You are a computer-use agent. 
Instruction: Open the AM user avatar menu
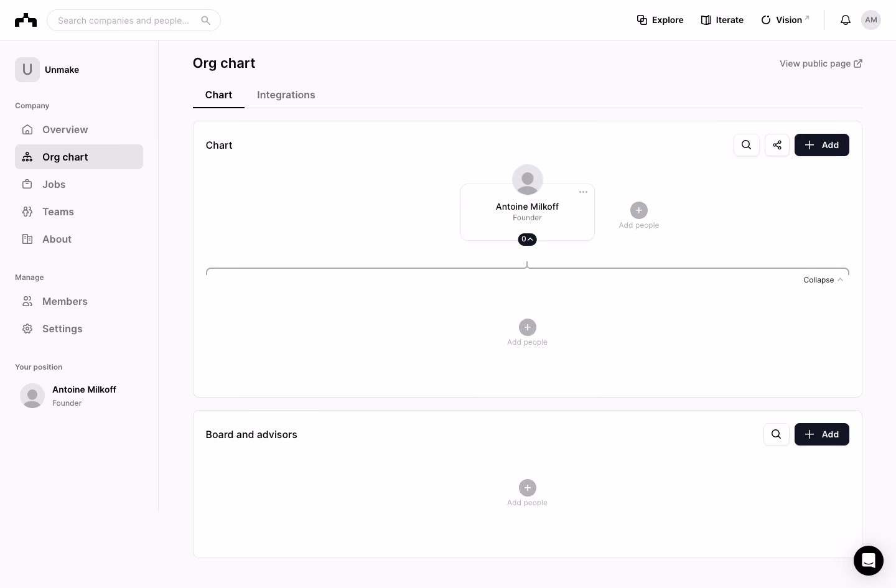(871, 20)
